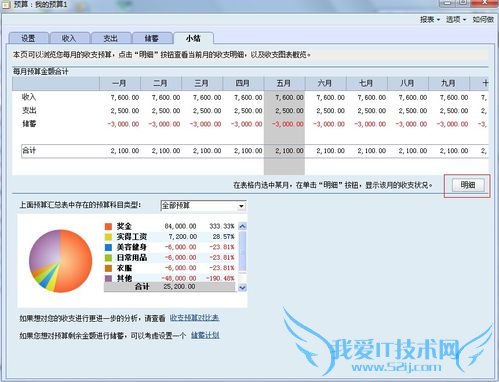Image resolution: width=499 pixels, height=382 pixels.
Task: Click the 日常用品 green color swatch
Action: 108,257
